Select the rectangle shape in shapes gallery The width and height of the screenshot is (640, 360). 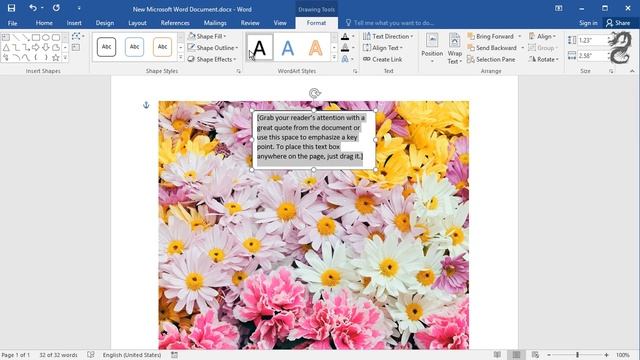(36, 38)
